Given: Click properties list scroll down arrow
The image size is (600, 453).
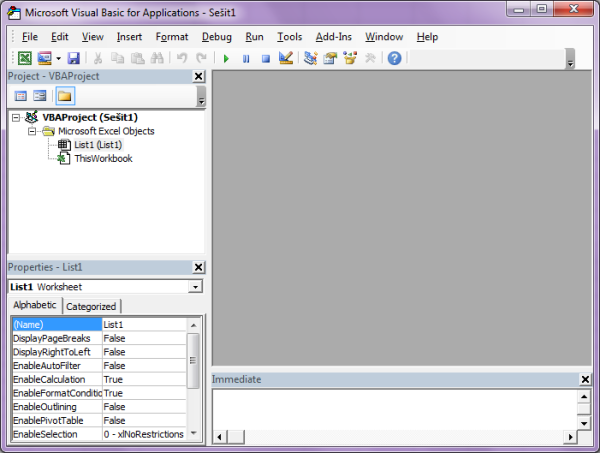Looking at the screenshot, I should pos(193,433).
